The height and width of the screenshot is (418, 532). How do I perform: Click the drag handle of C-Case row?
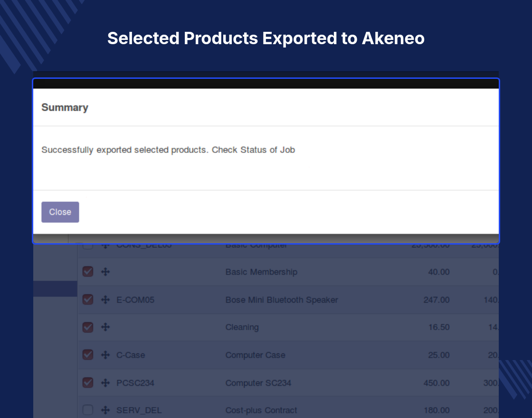pos(105,355)
